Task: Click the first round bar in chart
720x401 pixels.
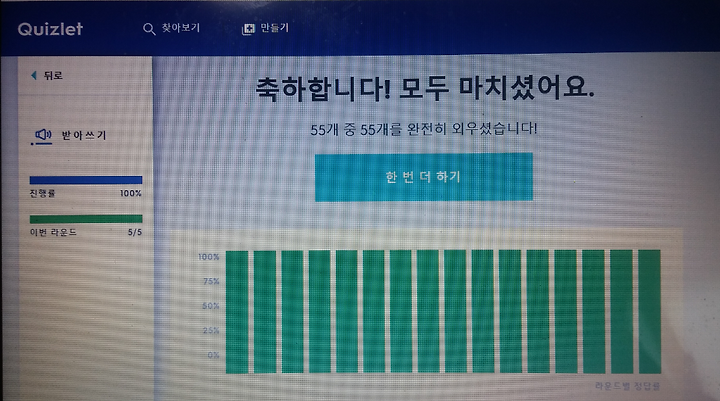Action: (237, 311)
